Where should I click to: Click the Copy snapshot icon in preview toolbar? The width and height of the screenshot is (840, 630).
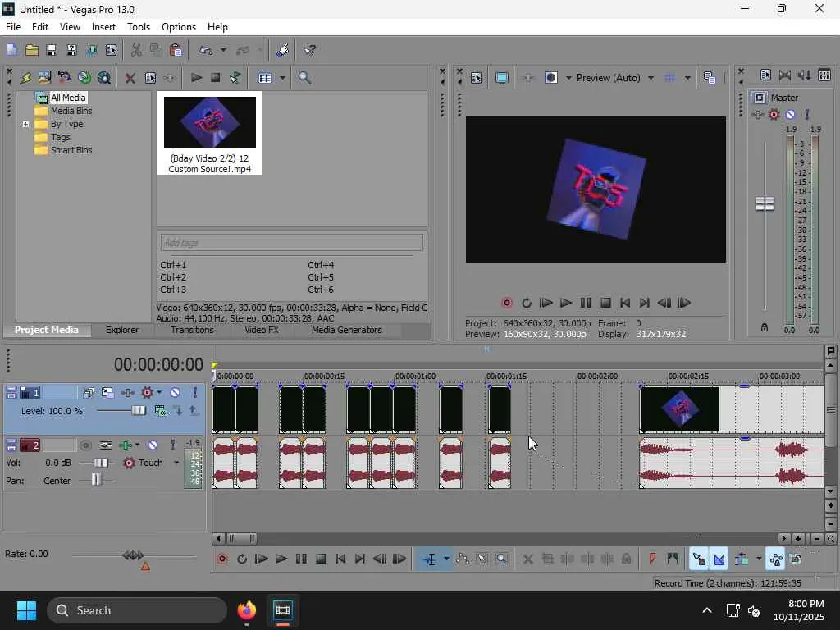click(710, 78)
